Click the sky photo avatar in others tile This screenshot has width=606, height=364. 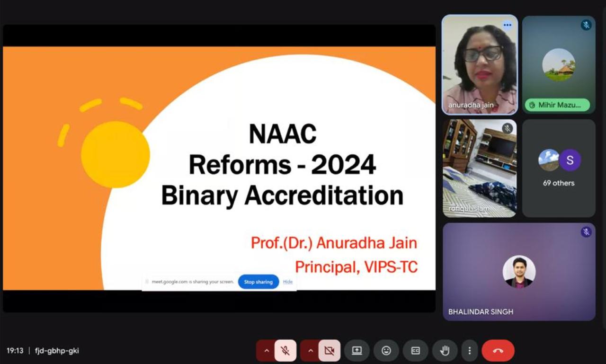click(549, 160)
